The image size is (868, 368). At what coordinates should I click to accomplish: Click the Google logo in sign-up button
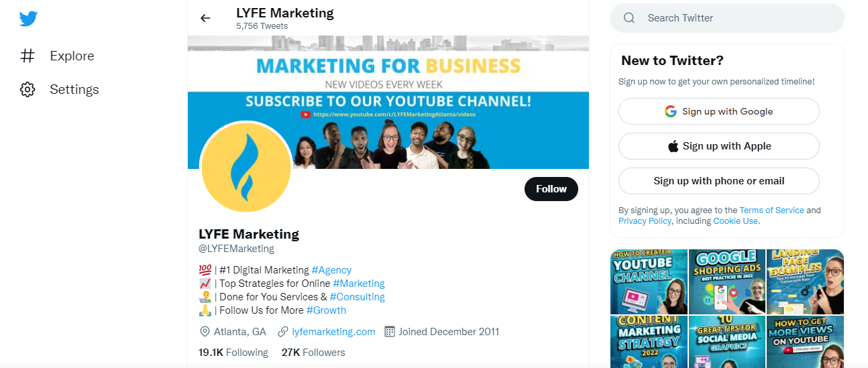pos(670,111)
